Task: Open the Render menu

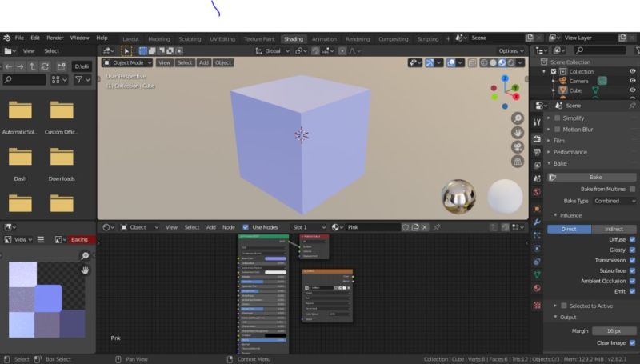Action: 54,38
